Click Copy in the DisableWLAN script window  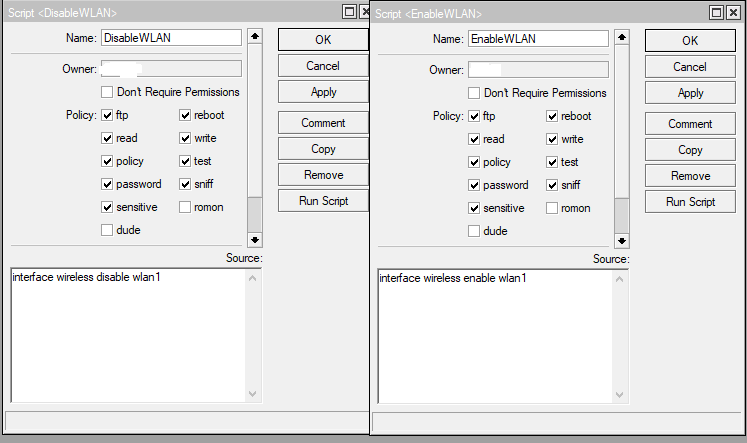pos(323,149)
